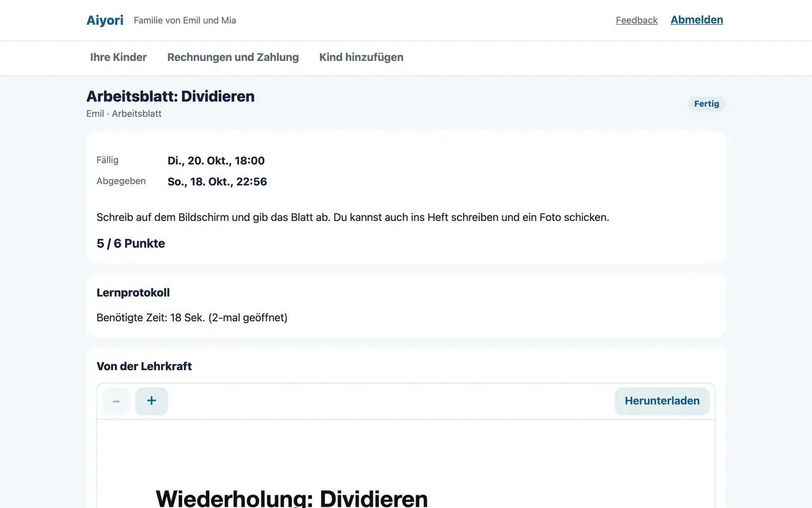Click the submitted date So., 18. Okt., 22:56
Image resolution: width=812 pixels, height=508 pixels.
pyautogui.click(x=217, y=182)
